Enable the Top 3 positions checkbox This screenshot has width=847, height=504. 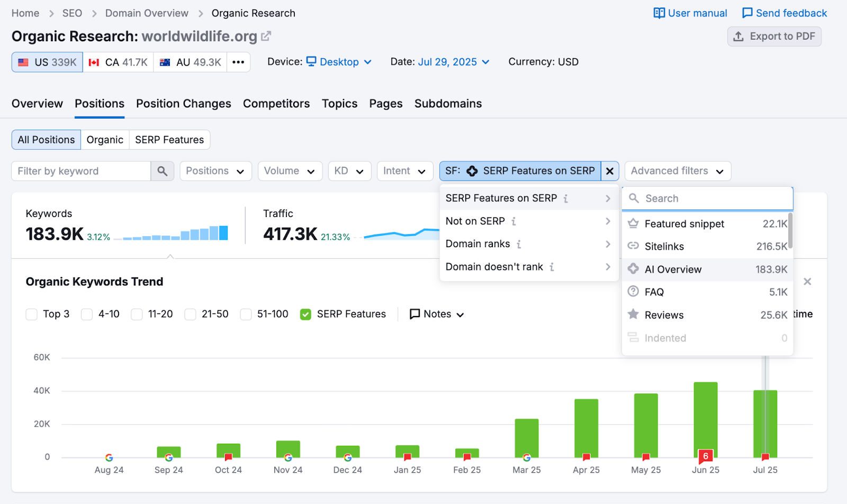pos(31,314)
